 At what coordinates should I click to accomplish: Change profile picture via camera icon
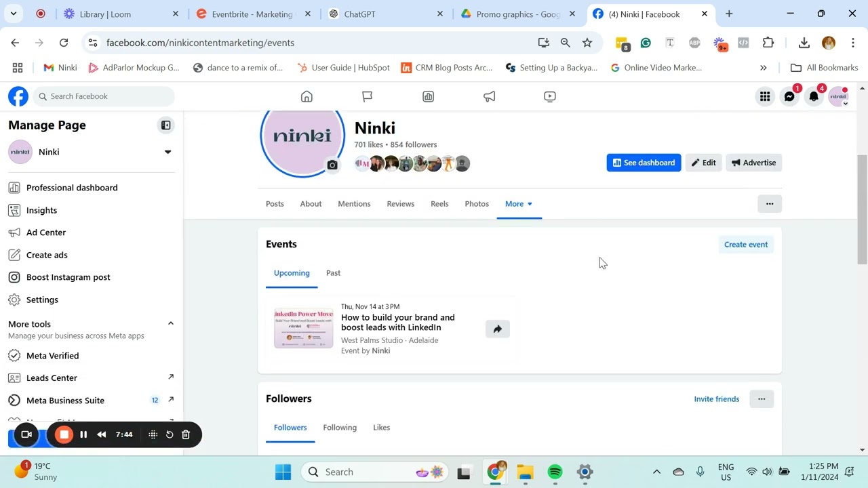click(x=332, y=165)
